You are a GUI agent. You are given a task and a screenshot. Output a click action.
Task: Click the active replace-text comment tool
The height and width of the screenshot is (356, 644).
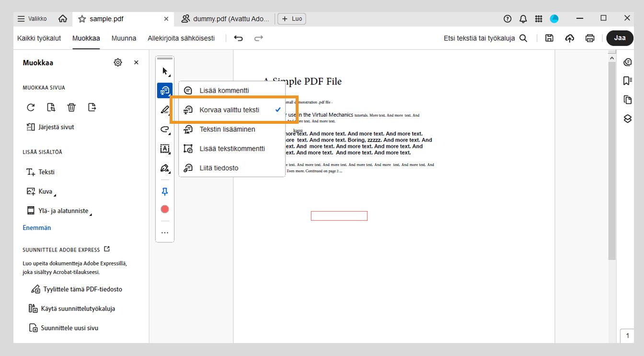tap(165, 90)
